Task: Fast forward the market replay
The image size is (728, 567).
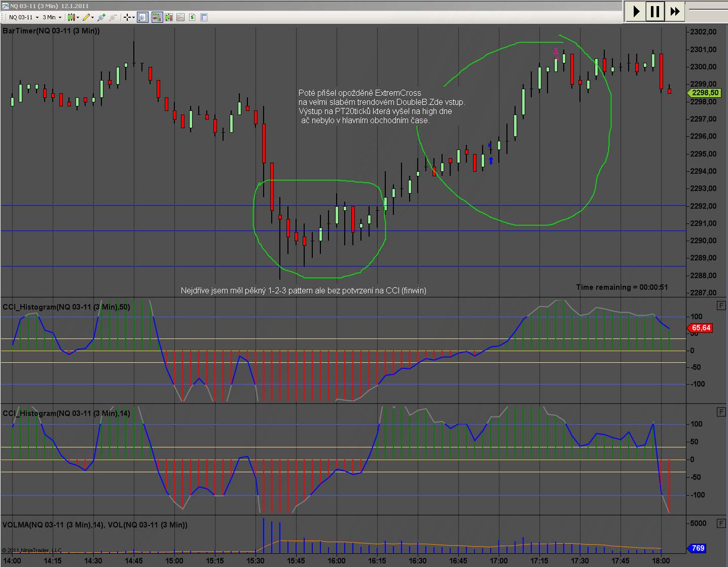Action: coord(675,11)
